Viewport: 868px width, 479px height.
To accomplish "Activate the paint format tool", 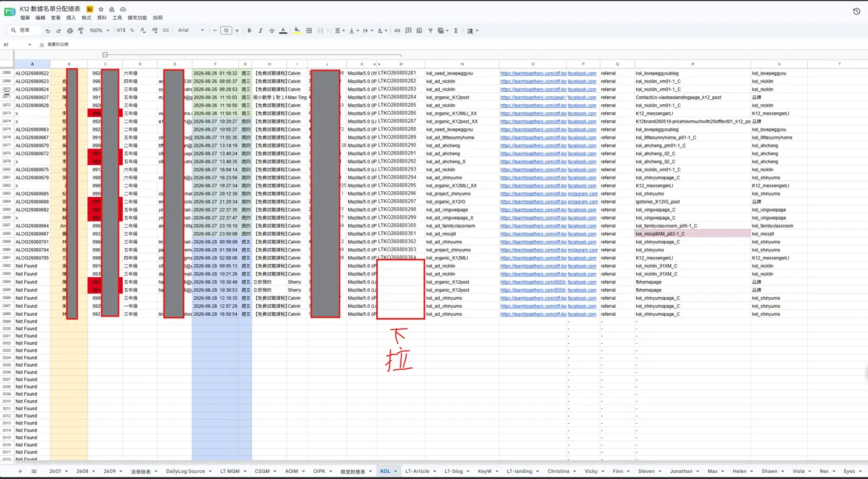I will pos(81,30).
